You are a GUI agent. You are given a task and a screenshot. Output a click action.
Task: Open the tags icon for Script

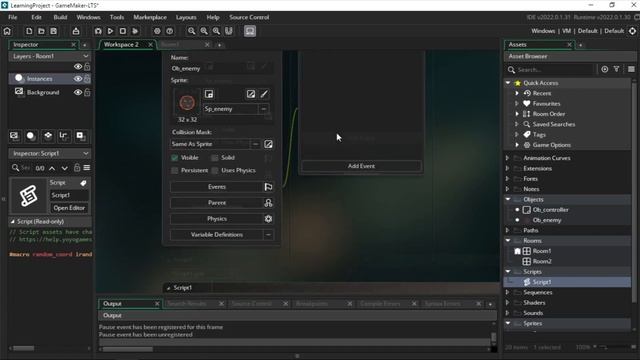coord(83,183)
